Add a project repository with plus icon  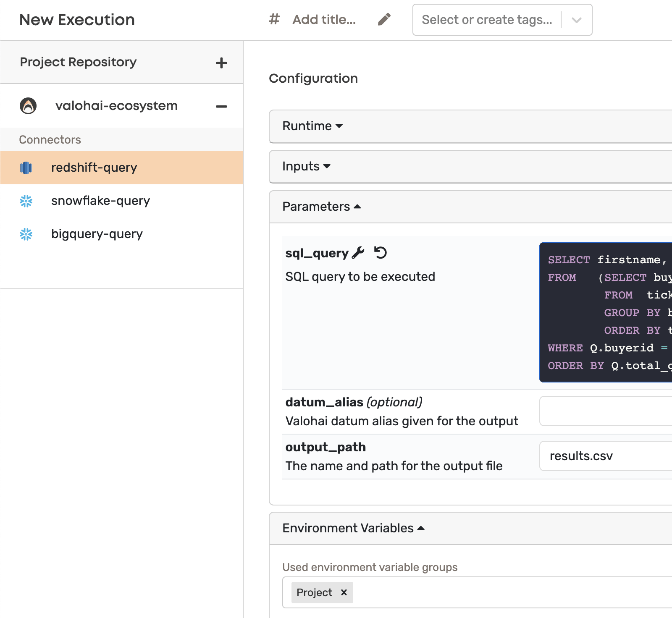click(221, 63)
